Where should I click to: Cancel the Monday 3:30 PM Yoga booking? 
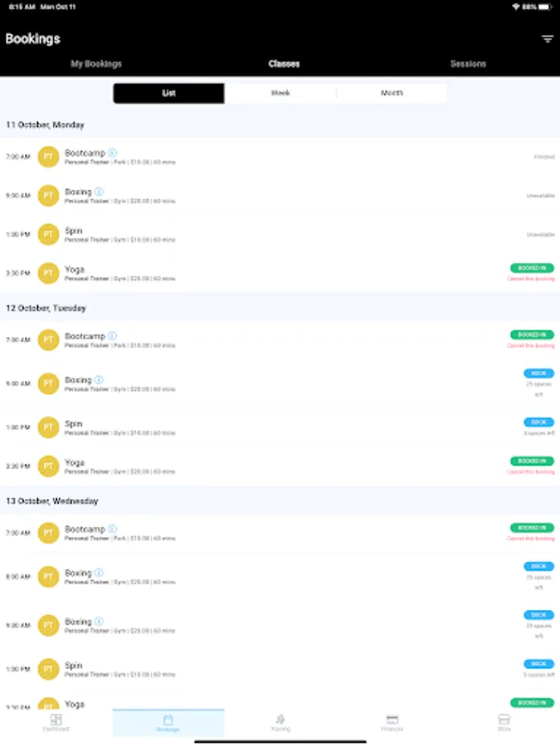[x=530, y=279]
